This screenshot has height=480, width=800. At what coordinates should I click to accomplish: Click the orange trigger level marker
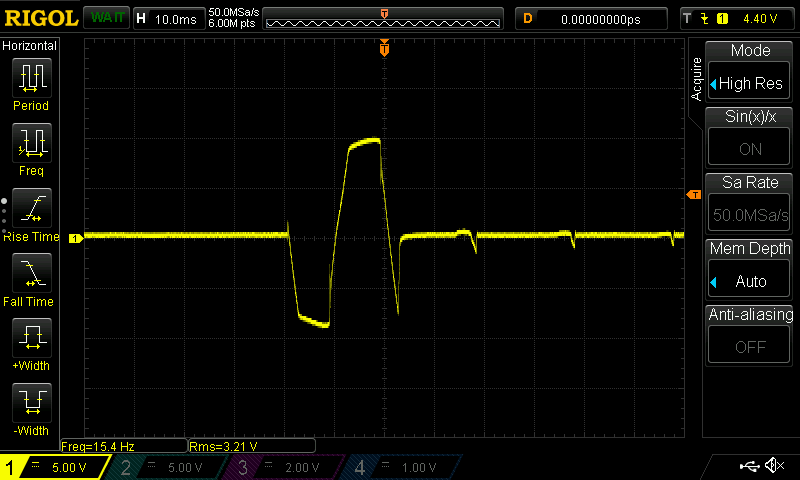click(693, 195)
